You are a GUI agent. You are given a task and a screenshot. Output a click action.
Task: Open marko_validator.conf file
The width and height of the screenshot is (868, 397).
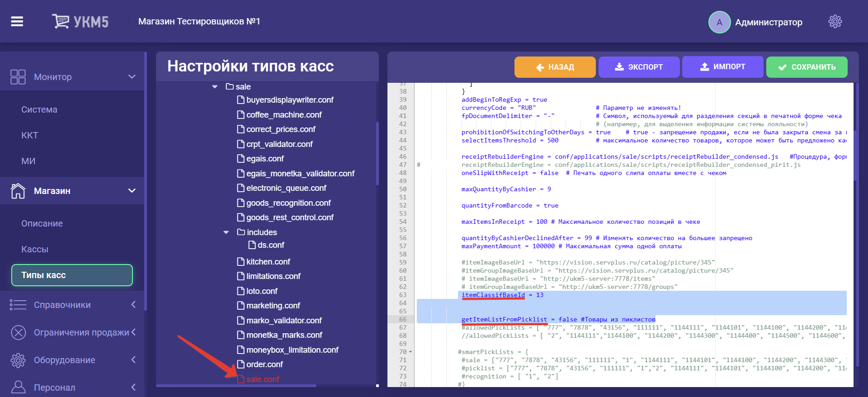[284, 320]
